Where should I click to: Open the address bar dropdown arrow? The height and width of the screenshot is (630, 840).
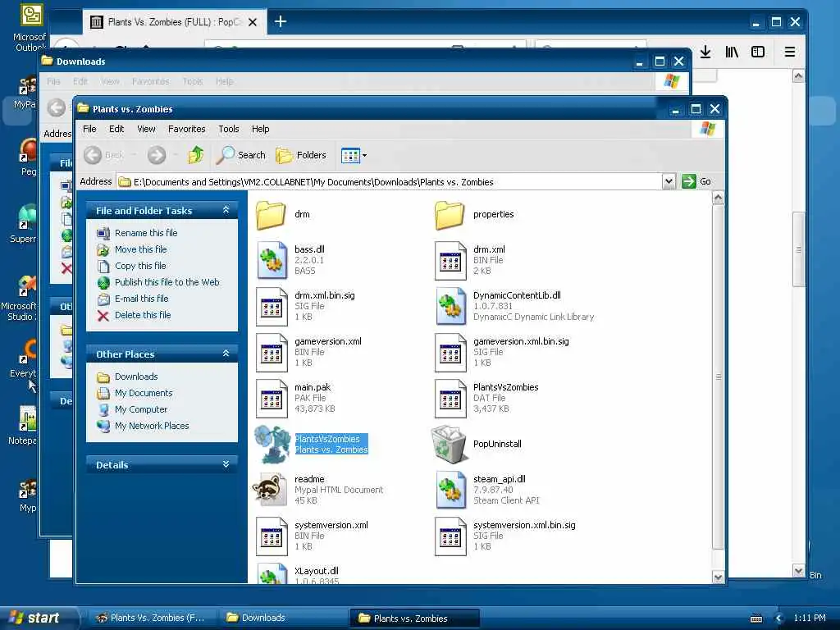669,181
